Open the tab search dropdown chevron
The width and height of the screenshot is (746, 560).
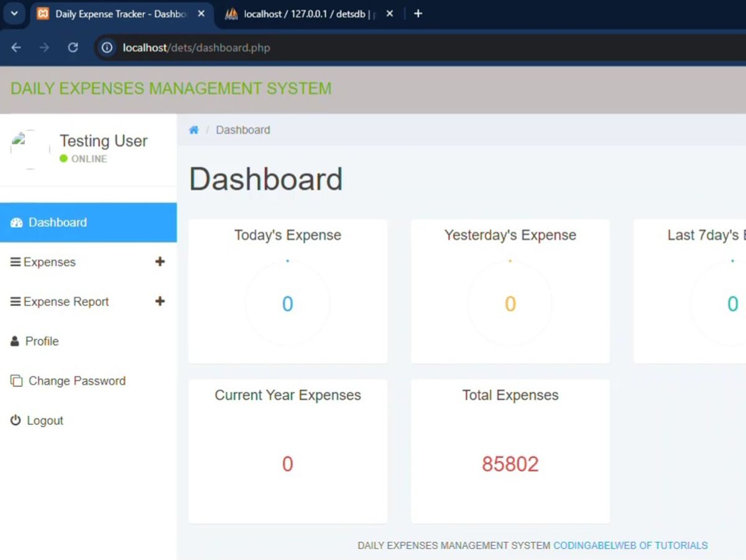(x=14, y=14)
